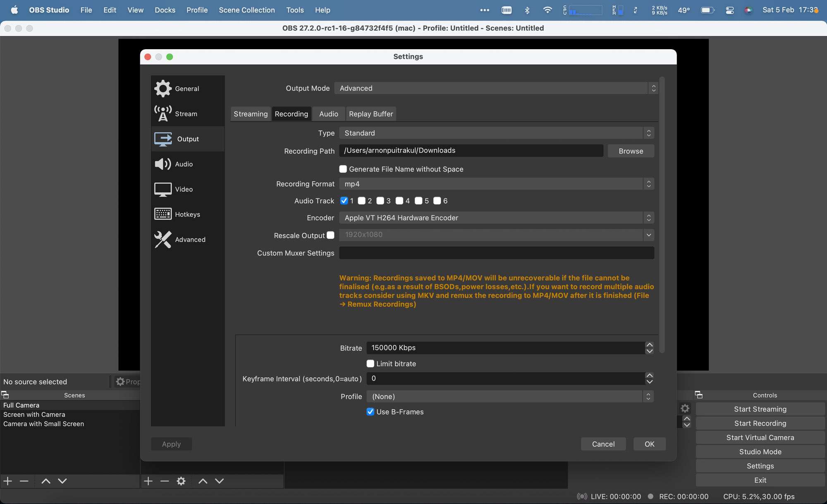Enable the Limit bitrate checkbox

click(370, 364)
